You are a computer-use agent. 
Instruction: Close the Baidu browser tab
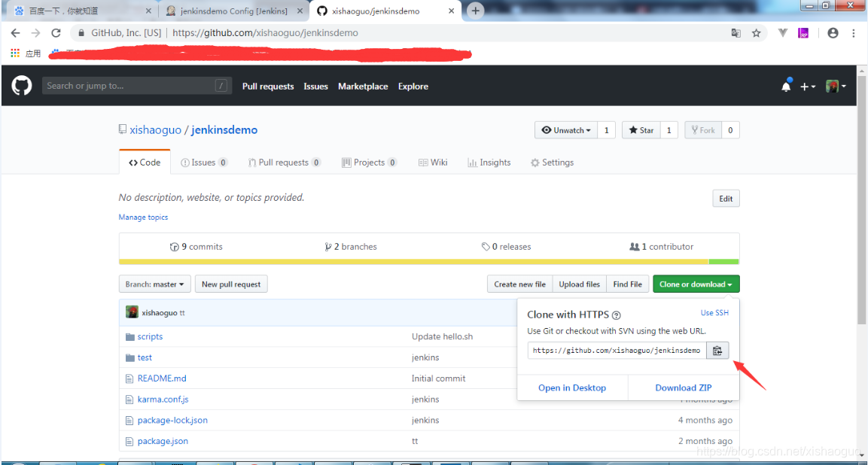tap(148, 11)
